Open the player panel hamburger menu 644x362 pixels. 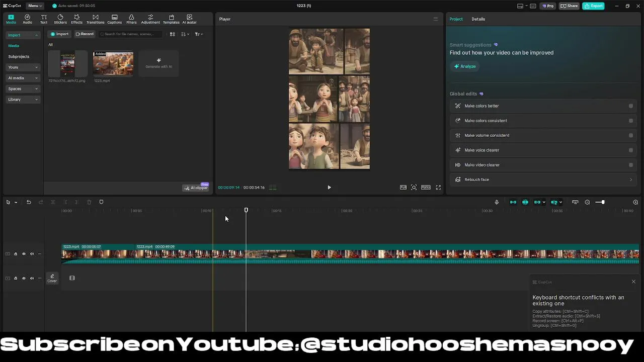(x=436, y=19)
